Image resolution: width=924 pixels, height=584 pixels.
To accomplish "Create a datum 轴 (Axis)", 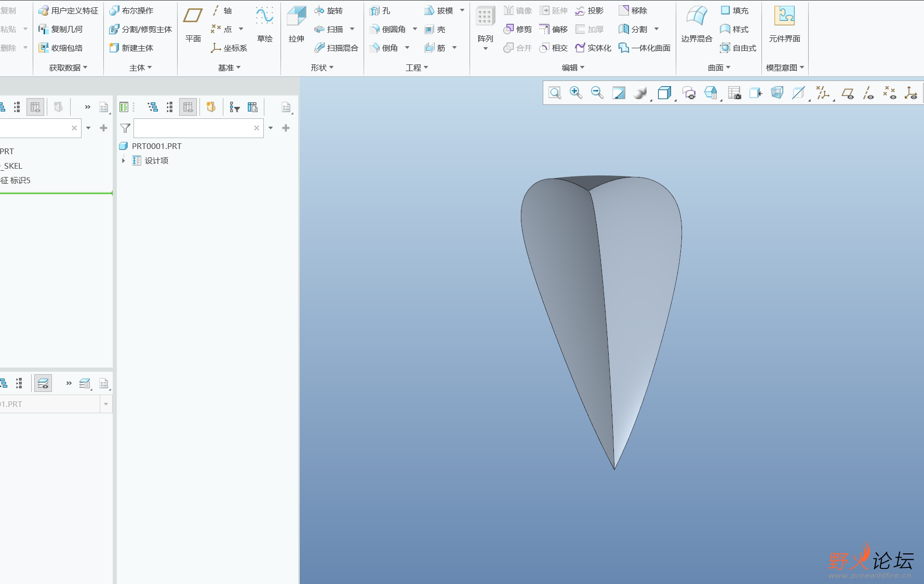I will point(222,10).
